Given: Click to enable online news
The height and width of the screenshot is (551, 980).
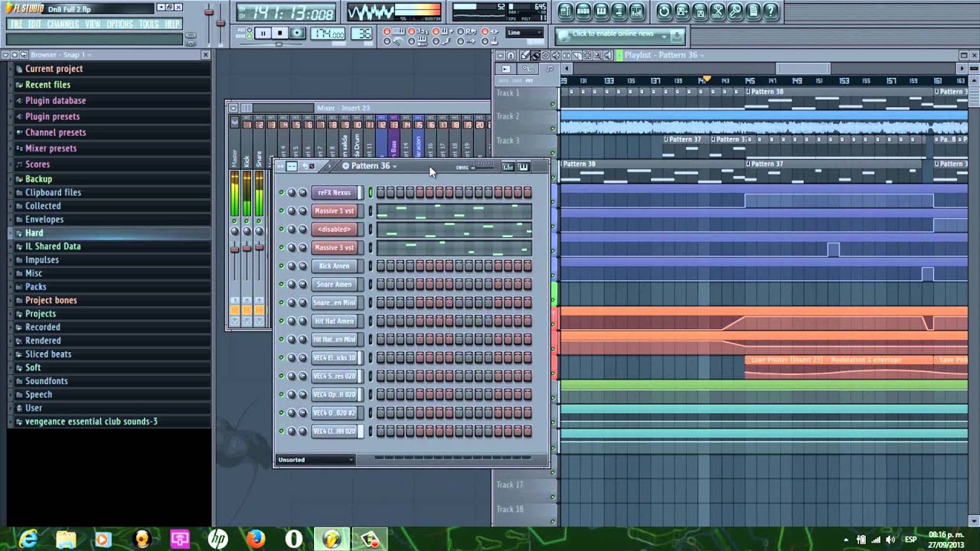Looking at the screenshot, I should (612, 34).
